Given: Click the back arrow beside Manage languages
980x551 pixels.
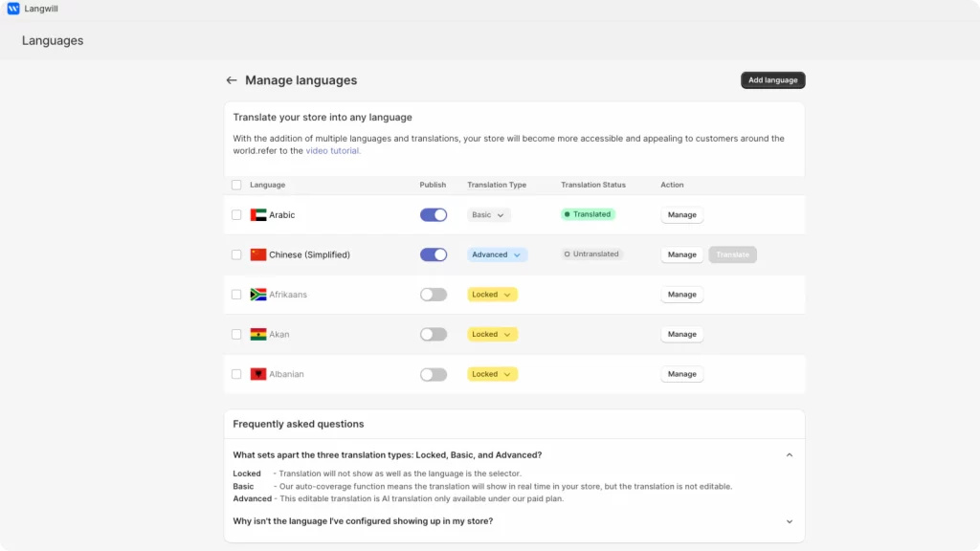Looking at the screenshot, I should [232, 80].
